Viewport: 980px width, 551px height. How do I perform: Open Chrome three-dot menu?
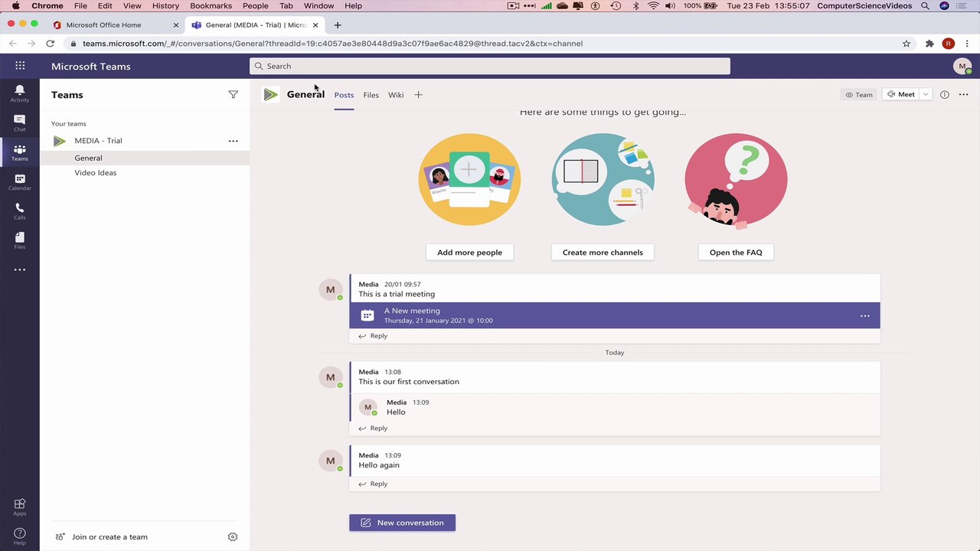tap(967, 44)
